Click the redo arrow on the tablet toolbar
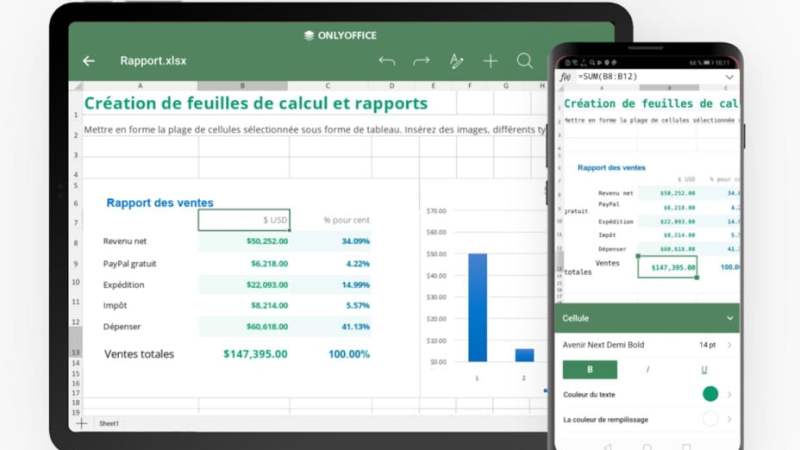 pyautogui.click(x=421, y=61)
